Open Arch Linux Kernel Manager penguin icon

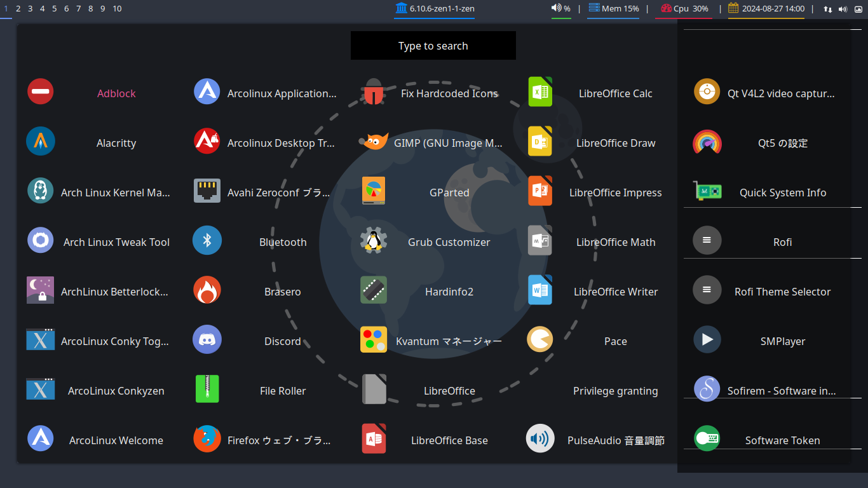(41, 191)
